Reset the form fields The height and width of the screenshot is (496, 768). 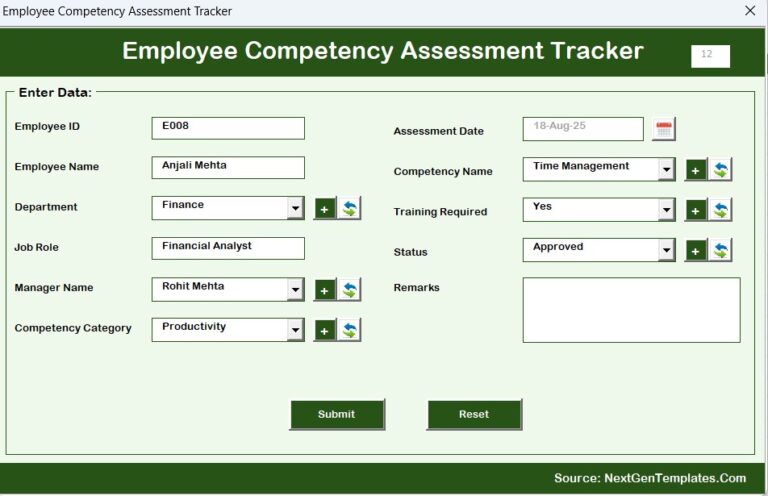click(474, 414)
